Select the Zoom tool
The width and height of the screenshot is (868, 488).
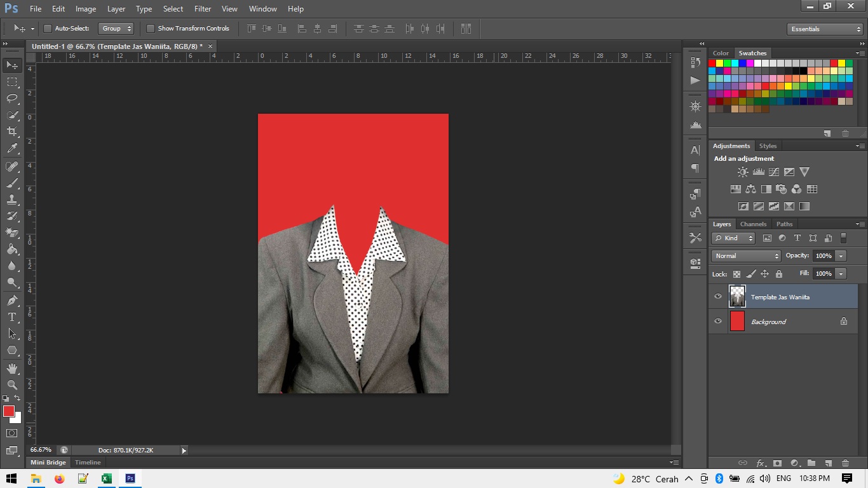coord(11,384)
